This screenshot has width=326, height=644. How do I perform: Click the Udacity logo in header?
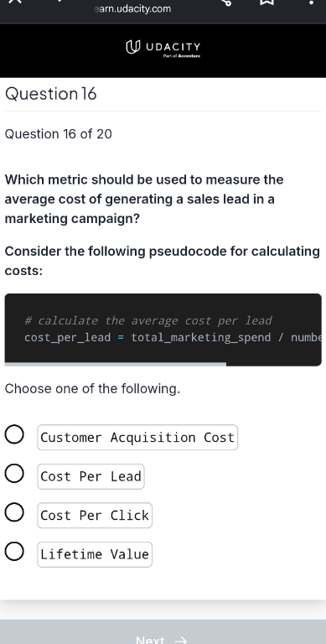pos(163,49)
